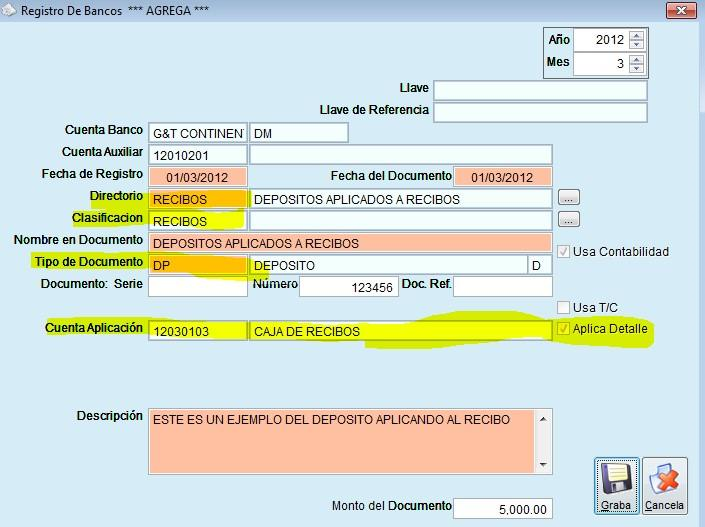
Task: Click the document Número field
Action: click(349, 287)
